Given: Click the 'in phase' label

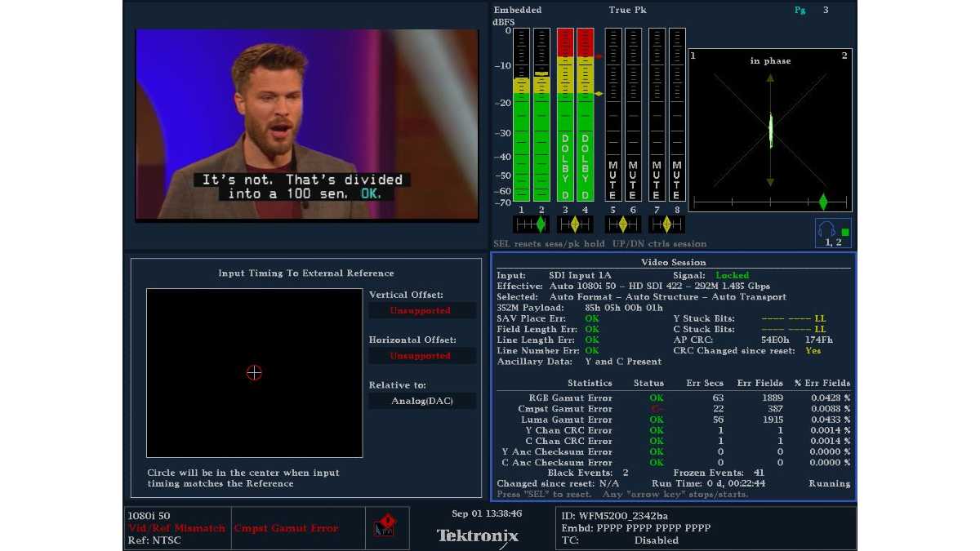Looking at the screenshot, I should (770, 61).
